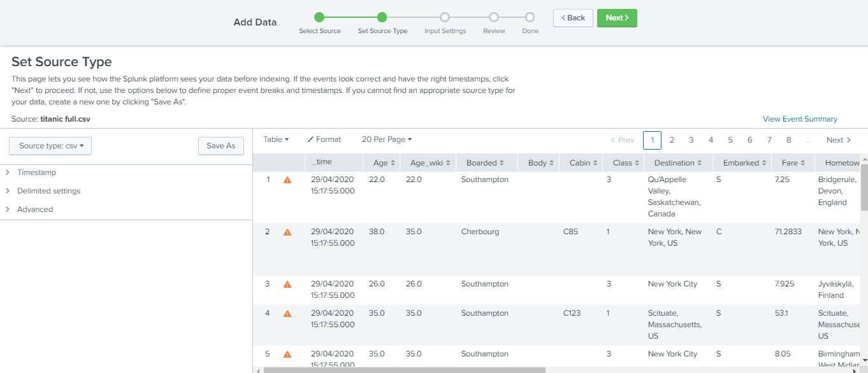Click the cabin value C123
The height and width of the screenshot is (373, 868).
[572, 313]
